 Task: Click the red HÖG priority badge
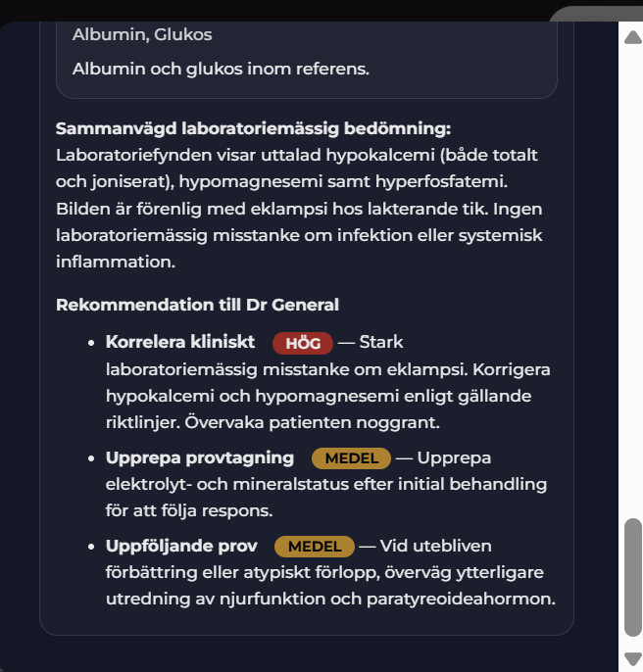[x=303, y=343]
